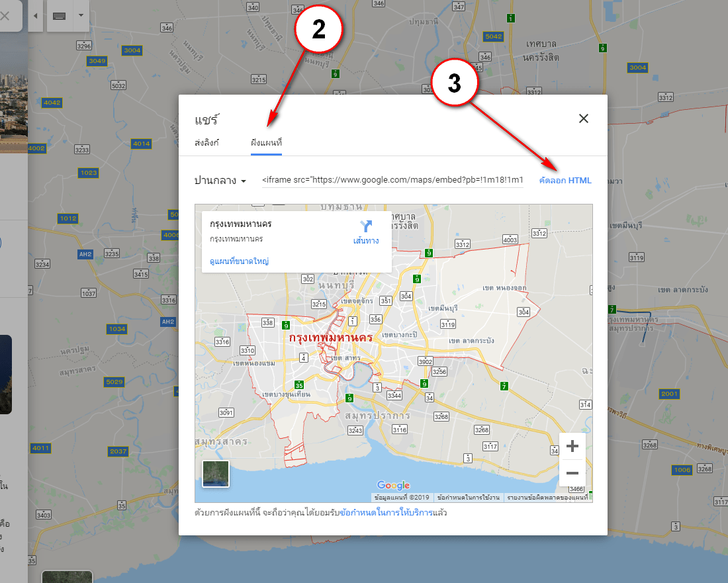This screenshot has width=728, height=583.
Task: Click รายงานข้อผิดพลาดของแผนที่ link
Action: (x=547, y=497)
